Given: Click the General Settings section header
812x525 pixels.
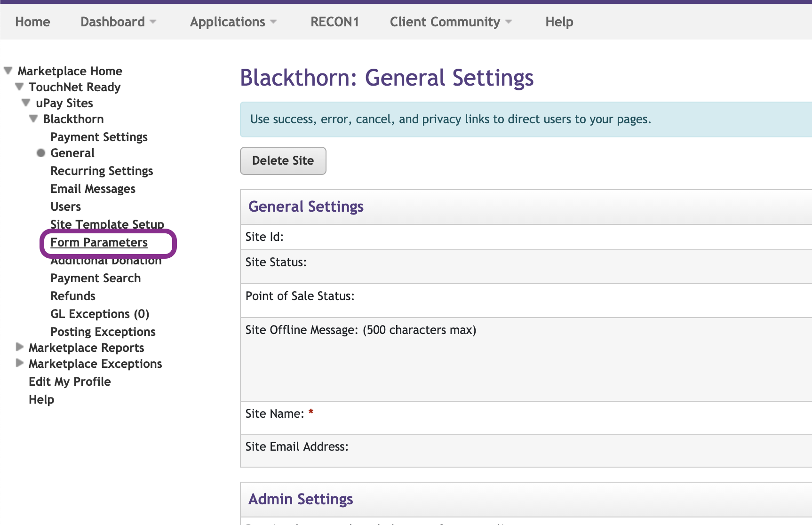Looking at the screenshot, I should pyautogui.click(x=306, y=207).
